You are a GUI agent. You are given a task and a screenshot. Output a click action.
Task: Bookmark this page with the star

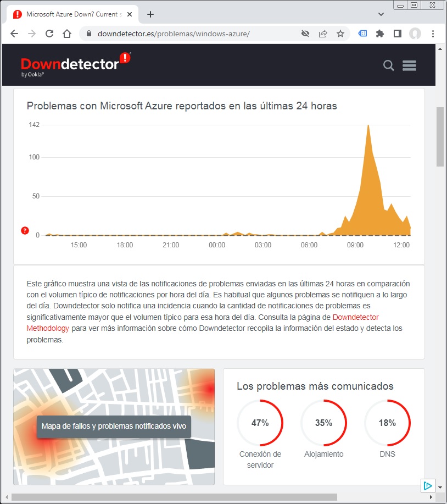point(340,34)
